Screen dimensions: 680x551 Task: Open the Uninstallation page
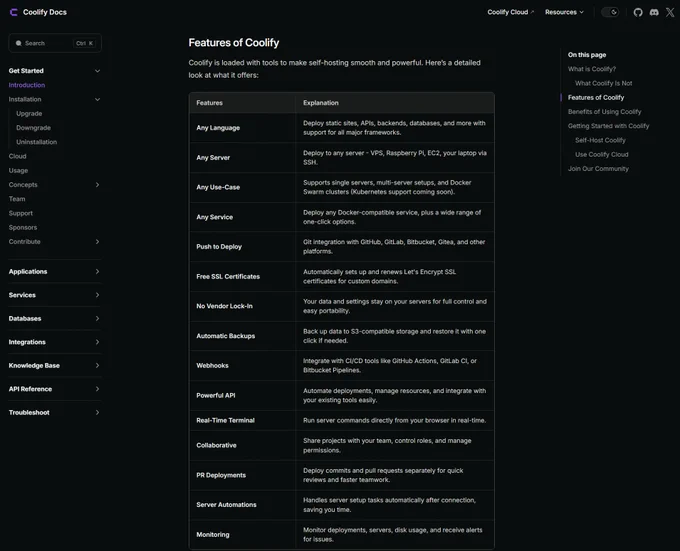tap(36, 142)
